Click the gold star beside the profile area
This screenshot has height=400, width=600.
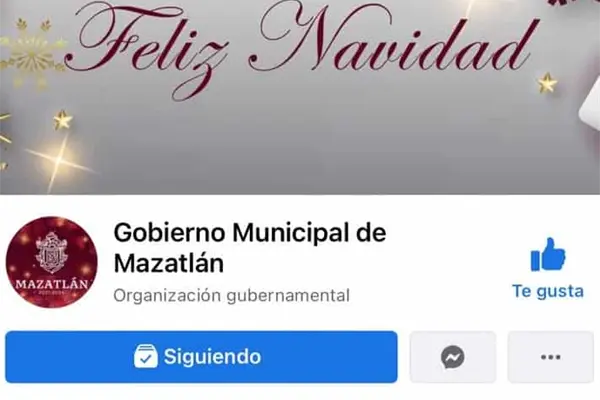coord(63,120)
